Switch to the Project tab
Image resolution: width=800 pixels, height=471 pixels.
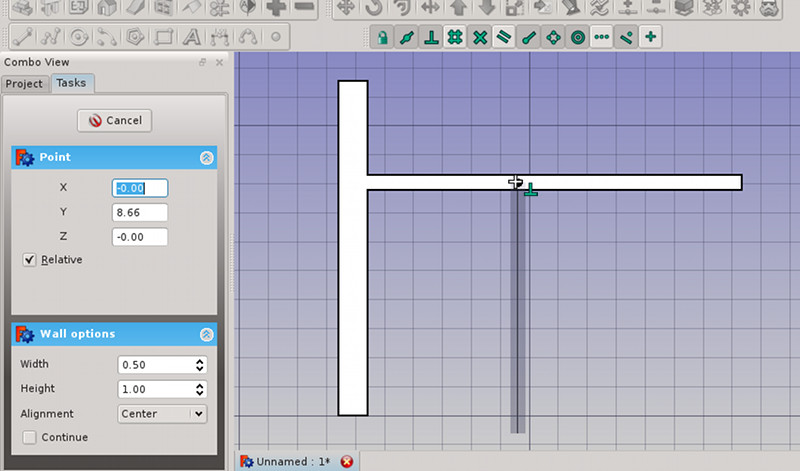(24, 84)
